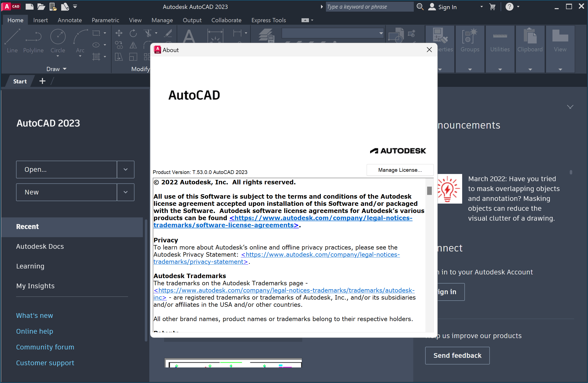Viewport: 588px width, 383px height.
Task: Click the keyword search input field
Action: [370, 7]
